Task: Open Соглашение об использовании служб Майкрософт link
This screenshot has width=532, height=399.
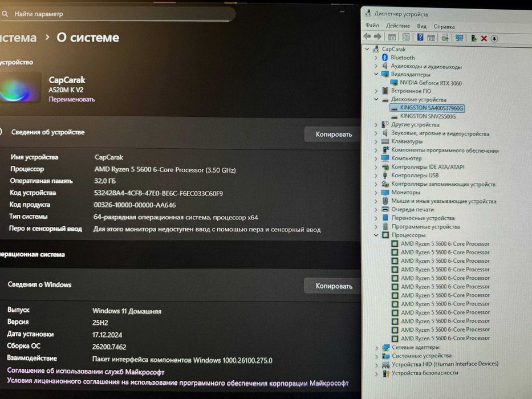Action: pos(86,372)
